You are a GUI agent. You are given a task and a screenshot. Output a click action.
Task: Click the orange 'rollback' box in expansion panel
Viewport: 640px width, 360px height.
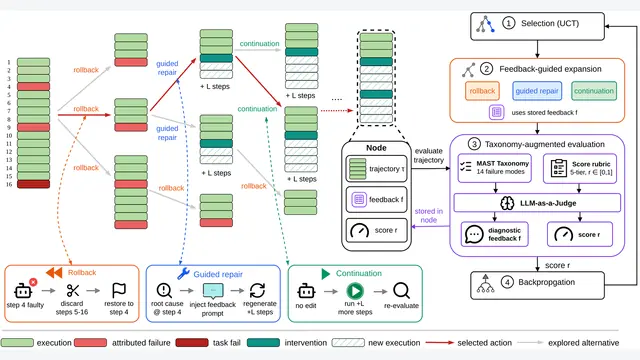coord(482,91)
